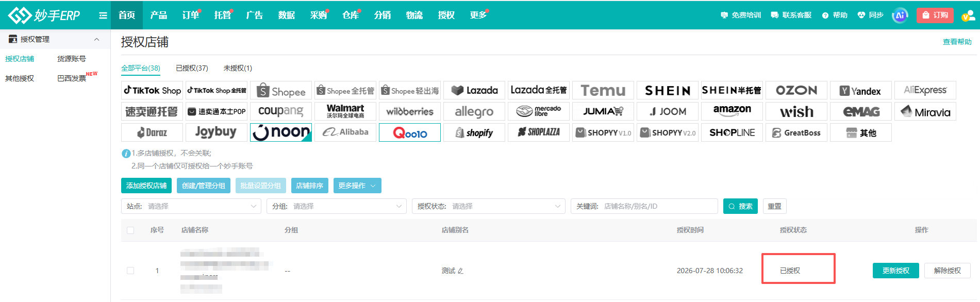
Task: Select the SHEIN platform tile
Action: click(668, 90)
